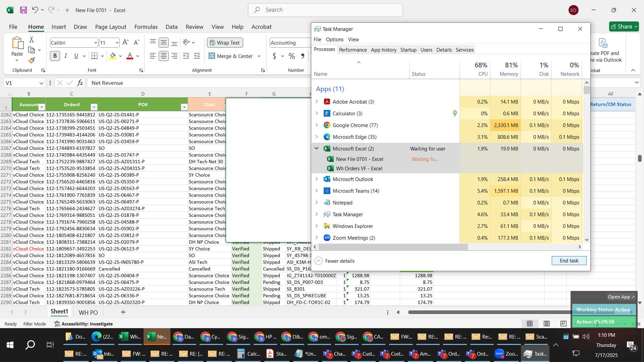Viewport: 644px width, 362px height.
Task: Open the Order# column filter dropdown
Action: click(x=94, y=107)
